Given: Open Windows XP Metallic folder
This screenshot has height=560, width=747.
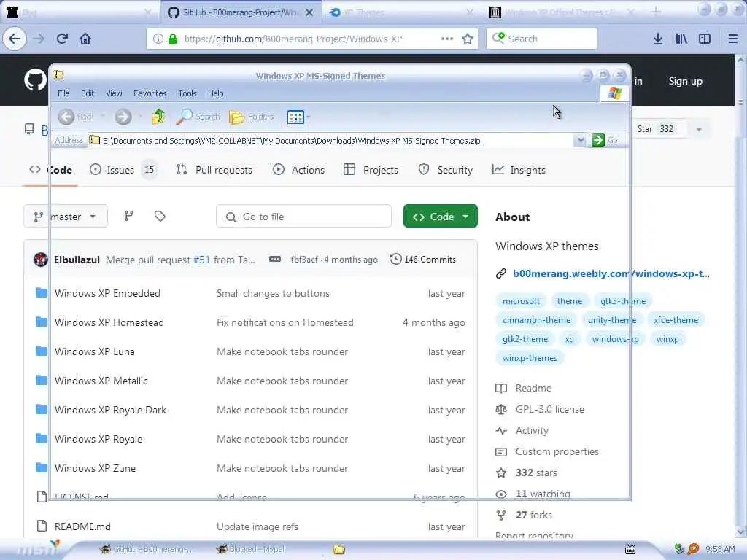Looking at the screenshot, I should [x=101, y=381].
